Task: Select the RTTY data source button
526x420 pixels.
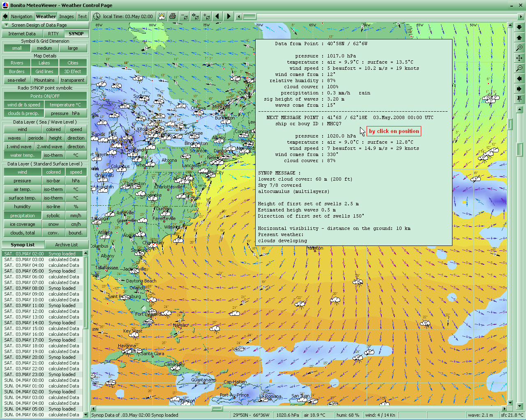Action: [x=53, y=34]
